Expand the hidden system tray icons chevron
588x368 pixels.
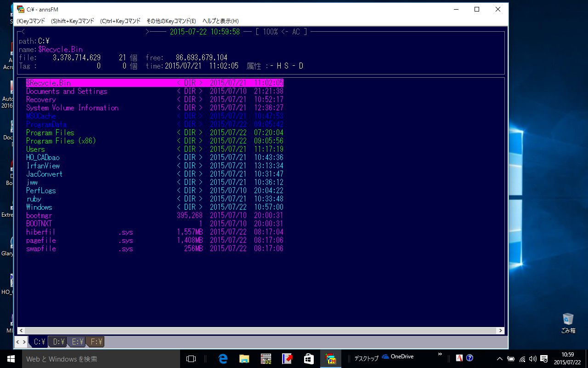pyautogui.click(x=500, y=358)
